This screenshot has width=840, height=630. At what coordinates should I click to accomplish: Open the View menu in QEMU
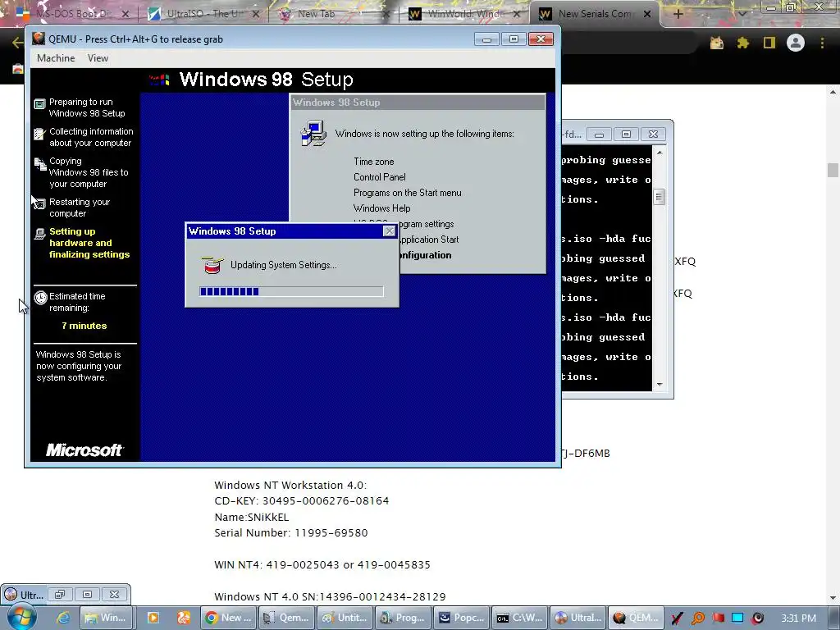98,58
